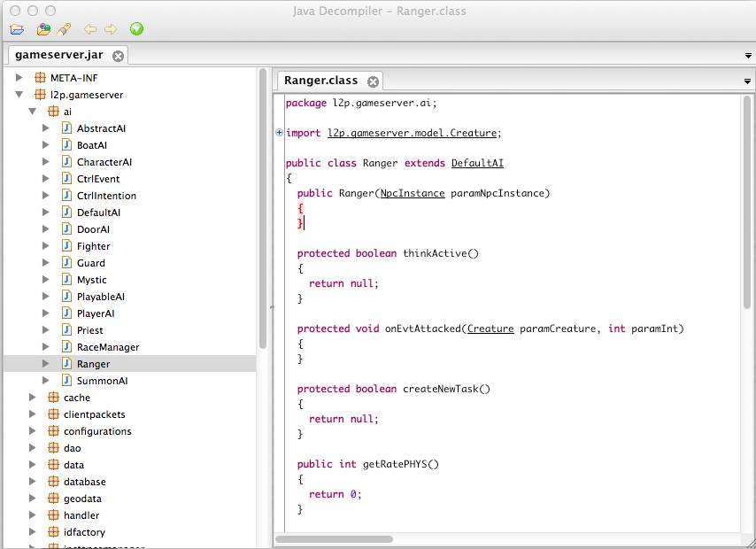Screen dimensions: 756x549
Task: Click the idfactory package icon
Action: [x=53, y=531]
